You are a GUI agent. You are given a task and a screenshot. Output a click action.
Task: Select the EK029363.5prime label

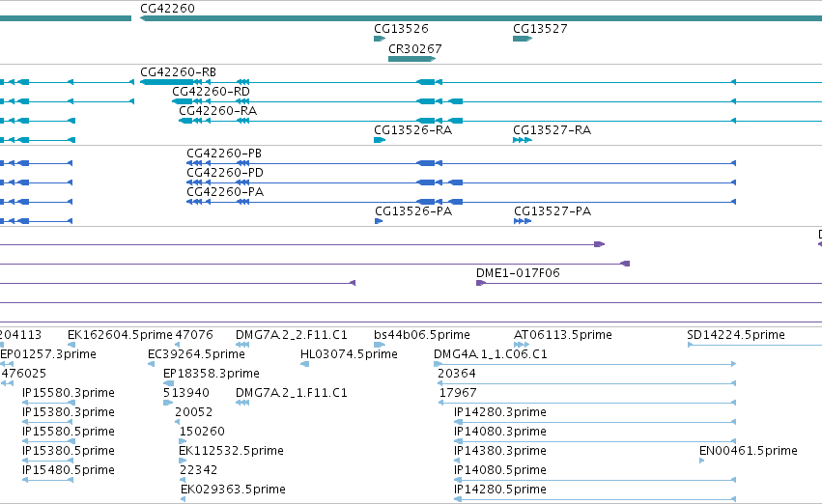[x=234, y=490]
